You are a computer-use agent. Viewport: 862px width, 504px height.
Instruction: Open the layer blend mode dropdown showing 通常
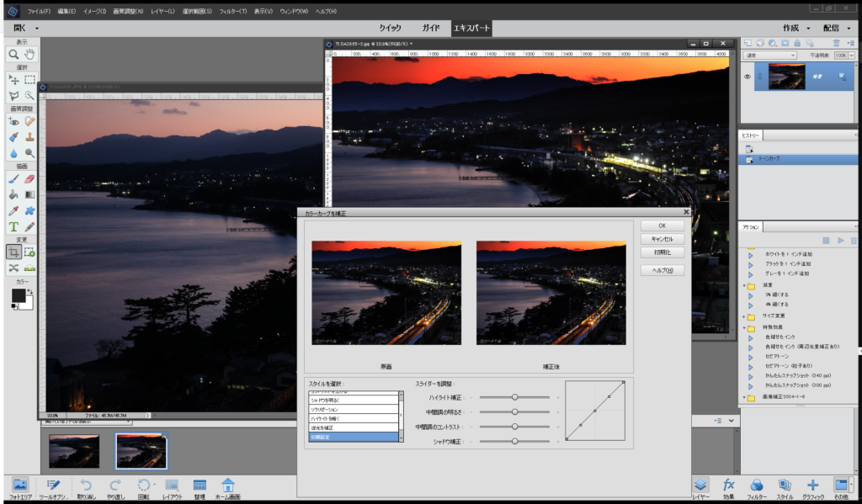pos(769,55)
